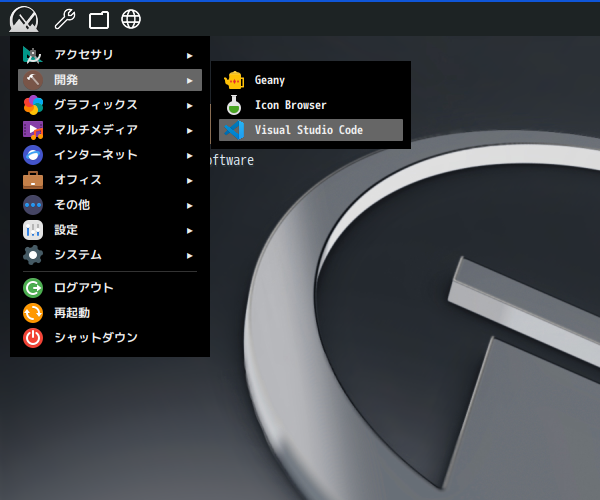Launch the web browser globe icon

(x=130, y=18)
